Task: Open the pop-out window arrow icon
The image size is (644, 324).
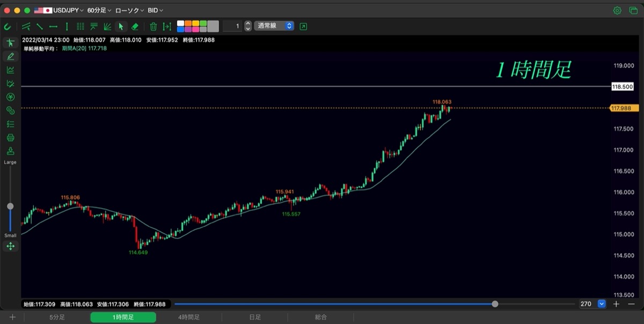Action: click(x=304, y=26)
